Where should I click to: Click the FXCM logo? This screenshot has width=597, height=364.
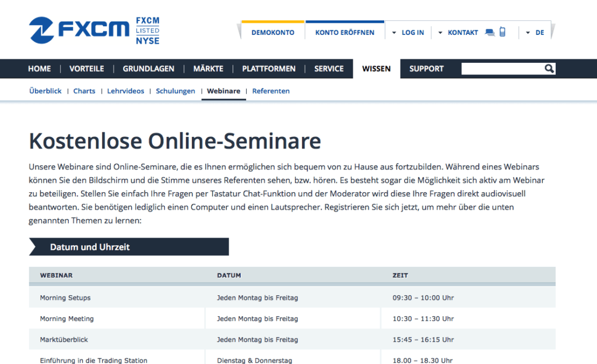pos(79,30)
